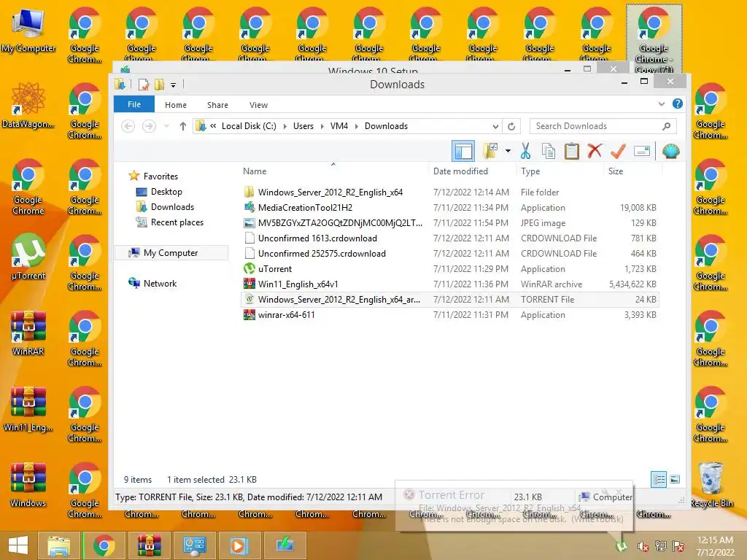Open the recent locations dropdown arrow

tap(166, 126)
